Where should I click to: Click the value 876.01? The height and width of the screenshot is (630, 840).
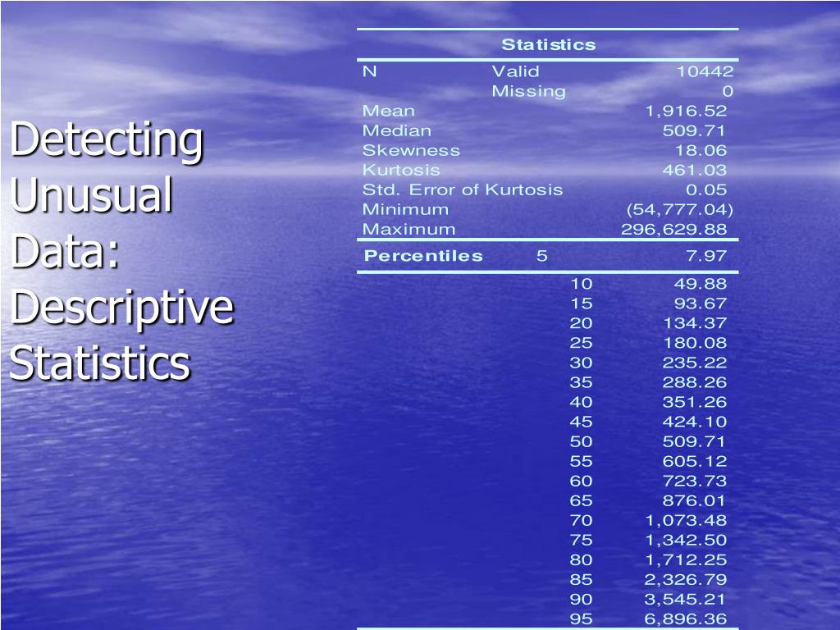(x=694, y=500)
